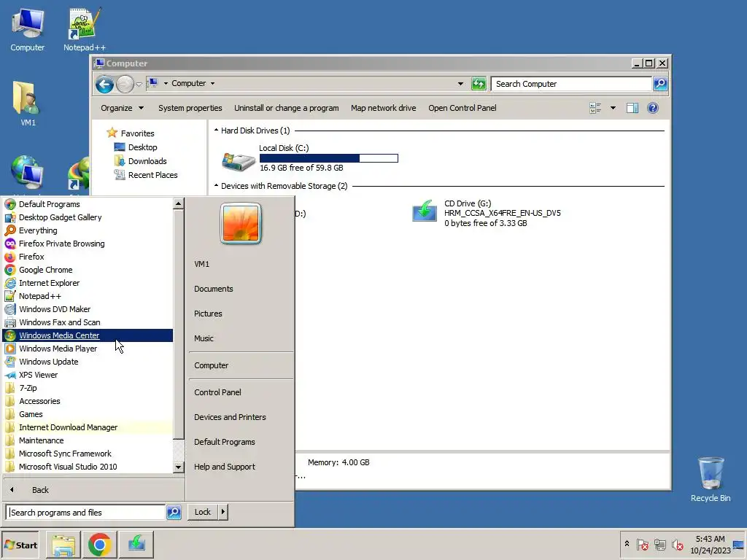Open Chrome from the taskbar
Image resolution: width=747 pixels, height=560 pixels.
coord(99,544)
